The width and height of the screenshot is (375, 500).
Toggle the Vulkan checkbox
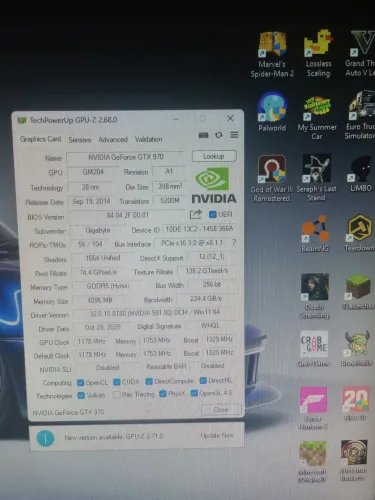[81, 395]
